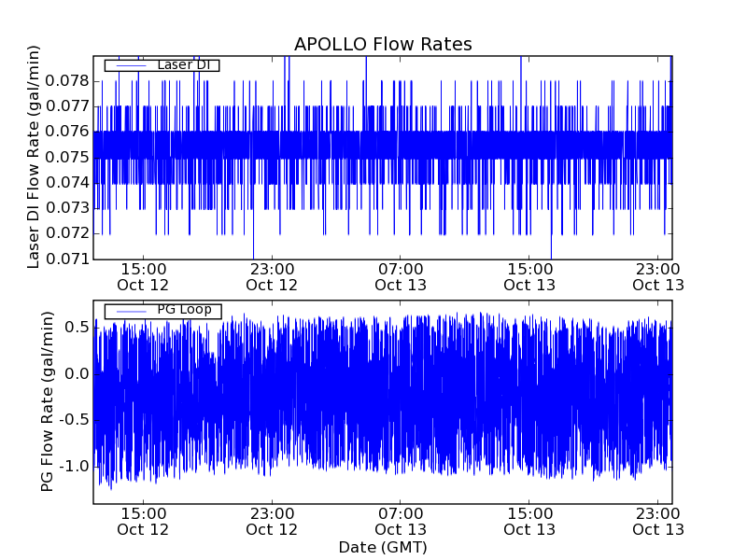Image resolution: width=747 pixels, height=560 pixels.
Task: Click the 0.075 tick label
Action: click(67, 157)
